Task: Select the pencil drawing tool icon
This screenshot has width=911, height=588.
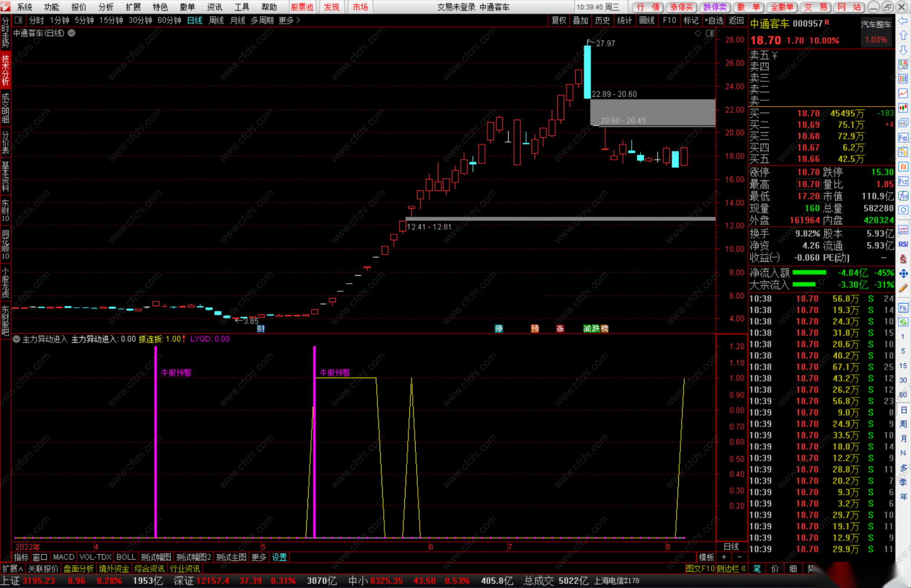Action: 903,288
